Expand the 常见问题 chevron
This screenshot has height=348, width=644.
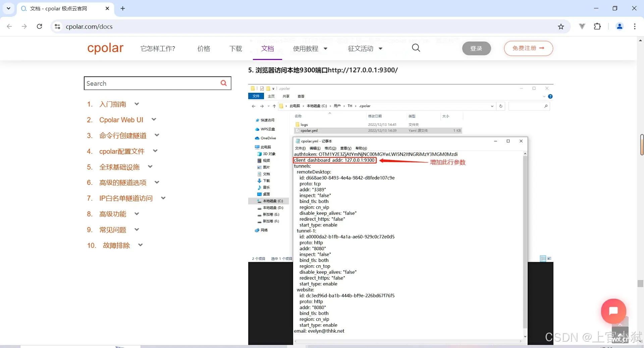(x=137, y=229)
